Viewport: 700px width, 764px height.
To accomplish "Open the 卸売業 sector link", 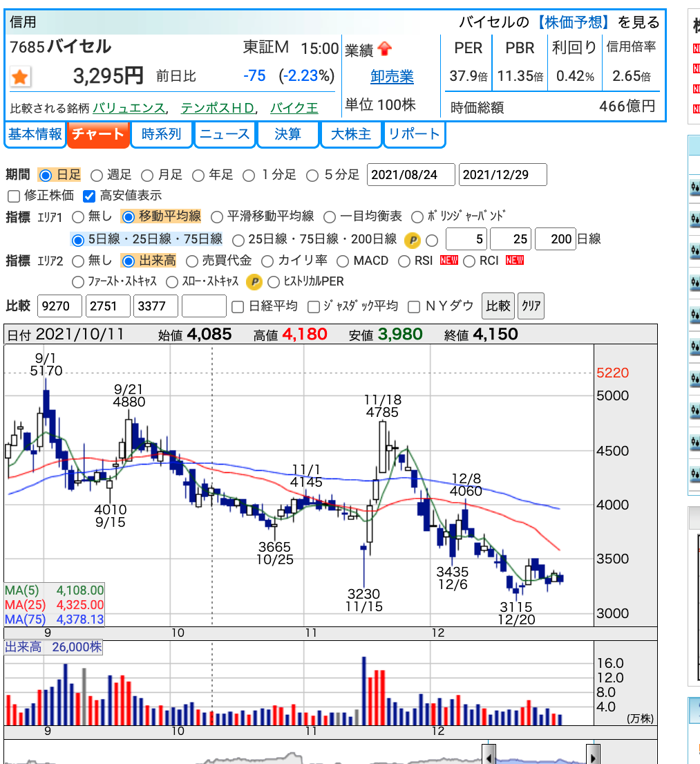I will [x=392, y=77].
